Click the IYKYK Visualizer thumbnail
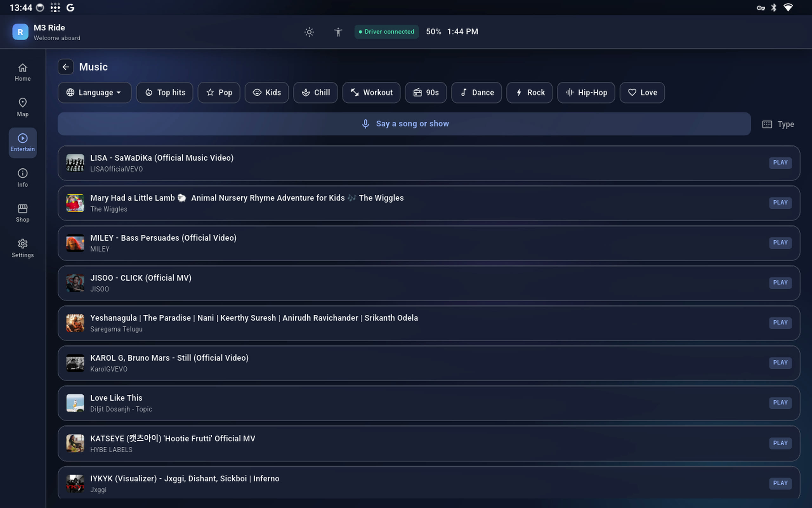Screen dimensions: 812x508 [75, 484]
